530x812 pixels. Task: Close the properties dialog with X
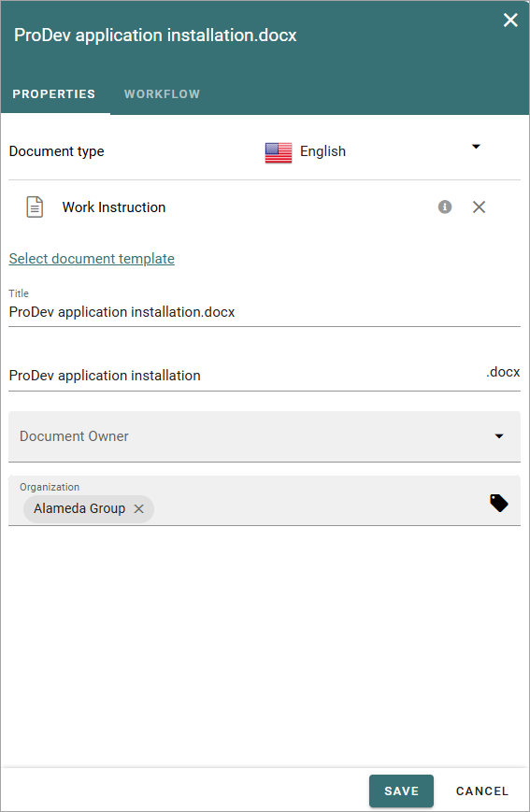pos(510,21)
